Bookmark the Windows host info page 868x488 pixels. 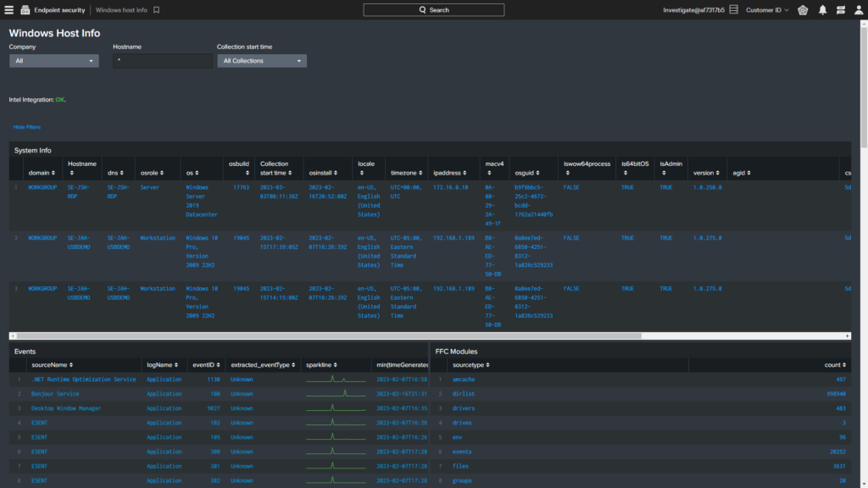tap(157, 10)
